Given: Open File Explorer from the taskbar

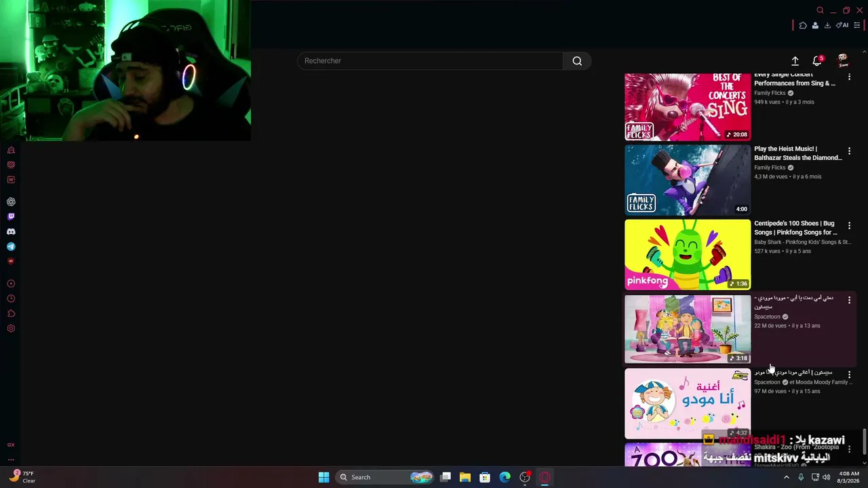Looking at the screenshot, I should point(465,477).
